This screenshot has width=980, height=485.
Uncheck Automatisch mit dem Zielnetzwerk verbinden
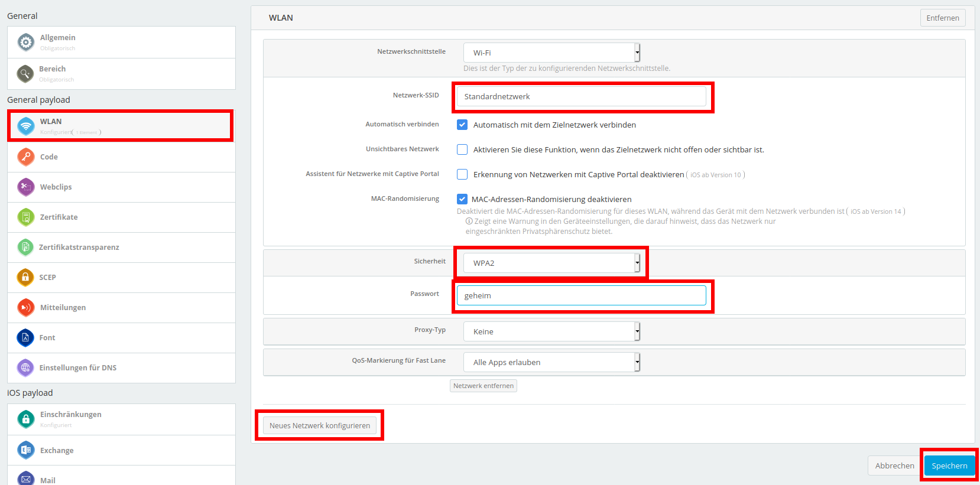tap(462, 125)
